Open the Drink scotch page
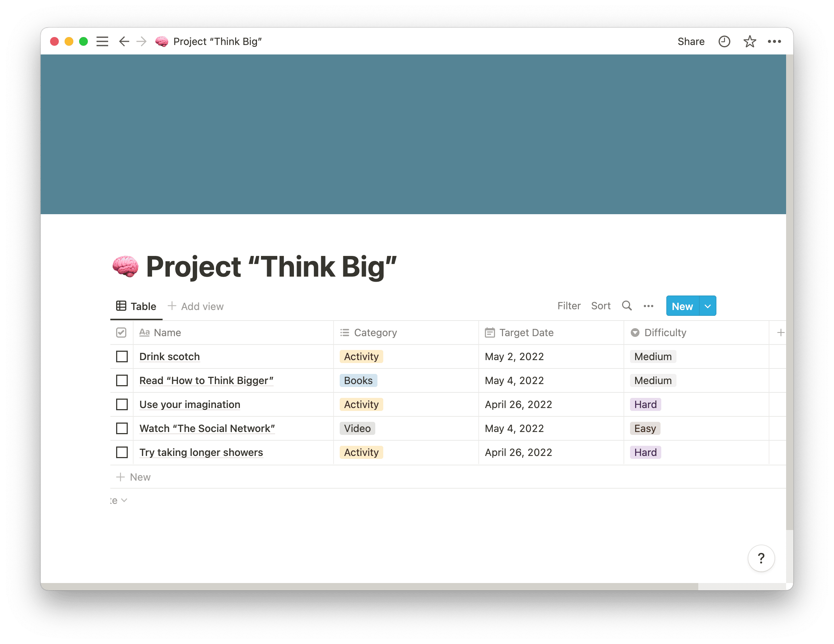This screenshot has height=644, width=834. [169, 356]
